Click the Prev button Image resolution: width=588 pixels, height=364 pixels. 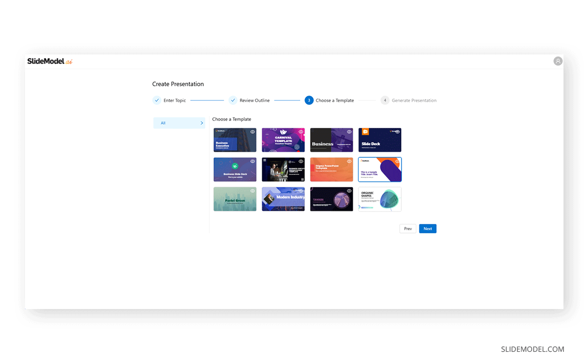pos(408,229)
